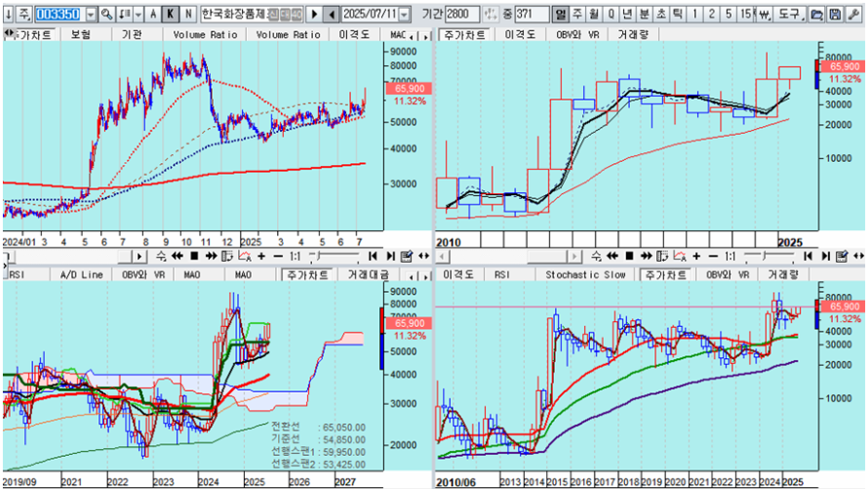
Task: Select the 초 second period button
Action: tap(661, 14)
